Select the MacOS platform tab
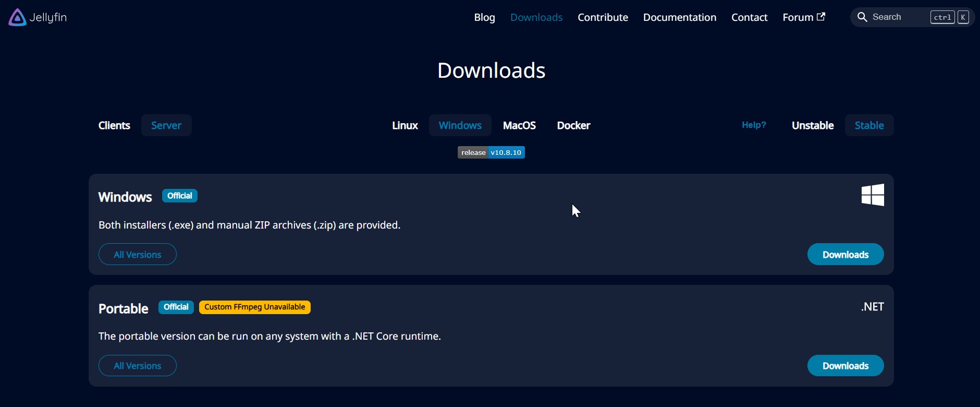980x407 pixels. coord(519,125)
